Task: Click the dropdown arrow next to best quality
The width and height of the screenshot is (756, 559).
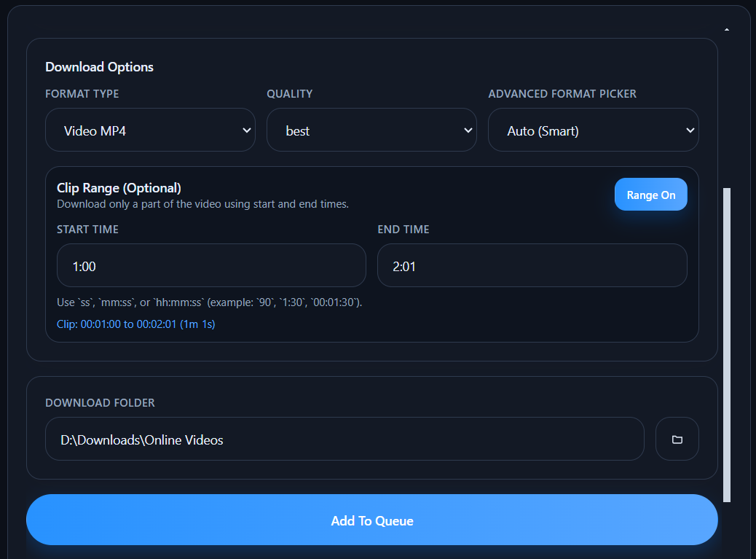Action: point(467,130)
